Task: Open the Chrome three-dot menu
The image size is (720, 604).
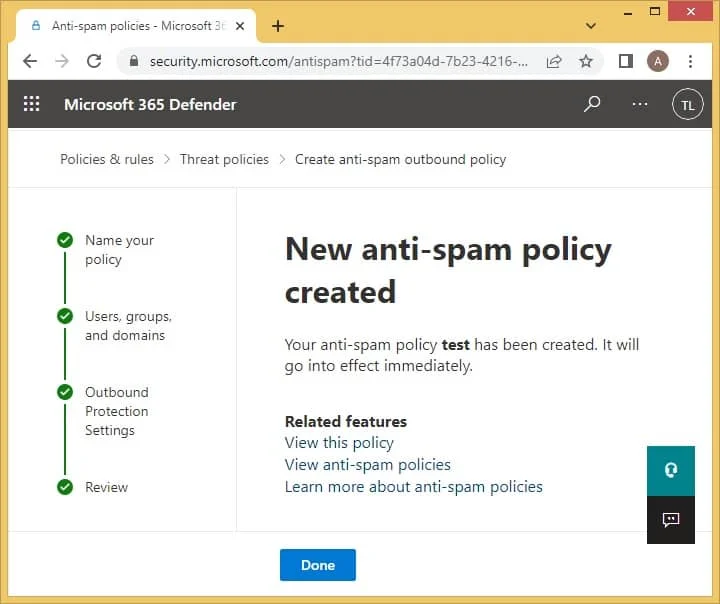Action: (690, 61)
